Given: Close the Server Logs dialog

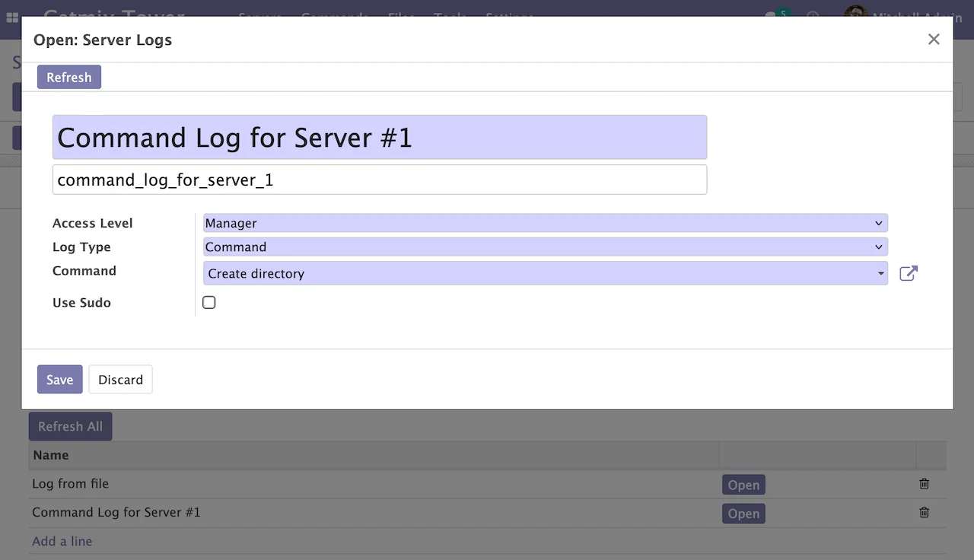Looking at the screenshot, I should coord(934,39).
